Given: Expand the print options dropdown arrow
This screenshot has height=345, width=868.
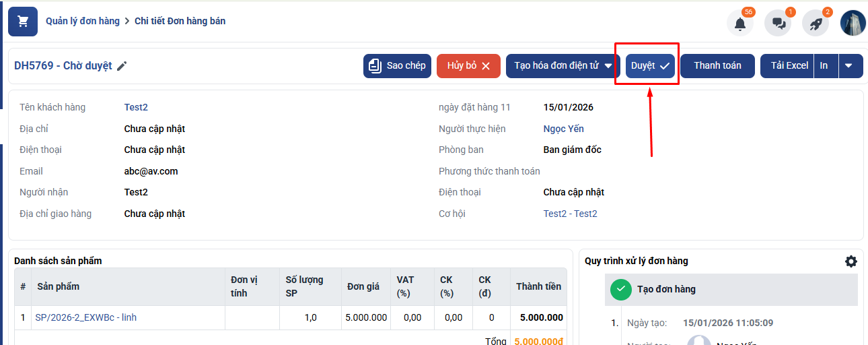Looking at the screenshot, I should click(848, 66).
